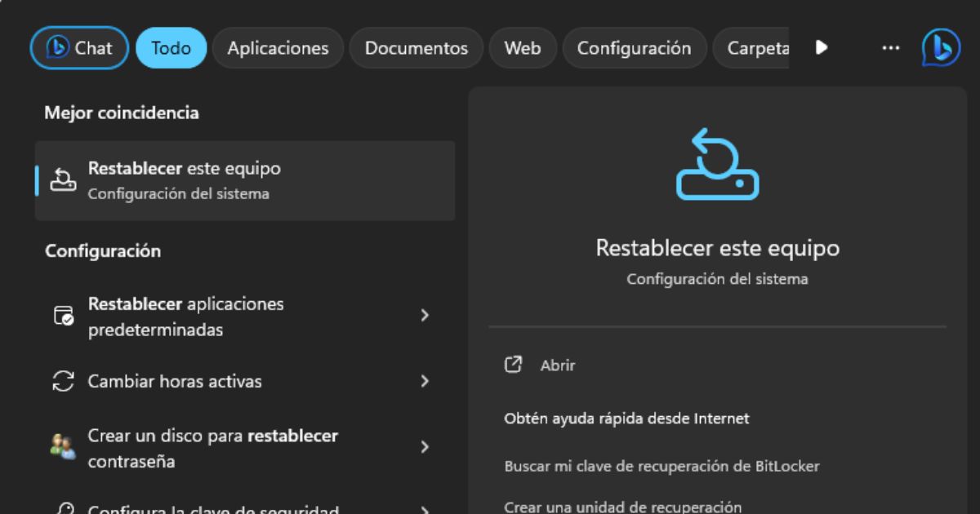
Task: Click the Bing icon at top right
Action: coord(941,48)
